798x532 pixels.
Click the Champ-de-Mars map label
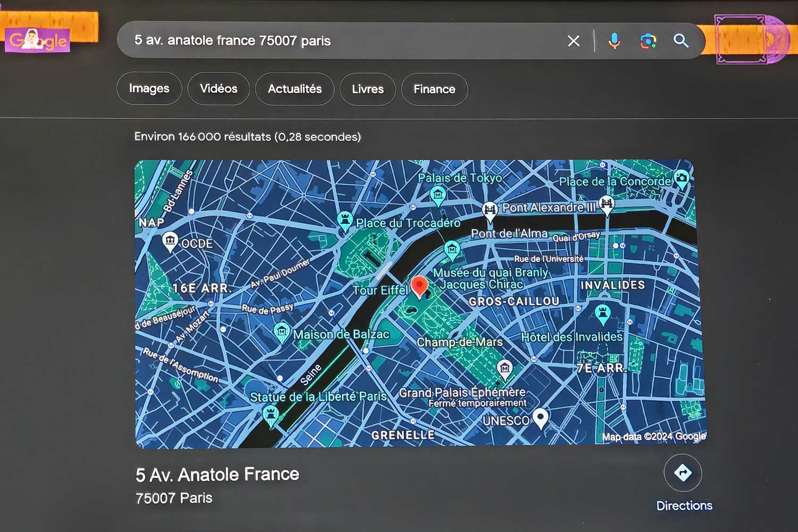point(460,342)
